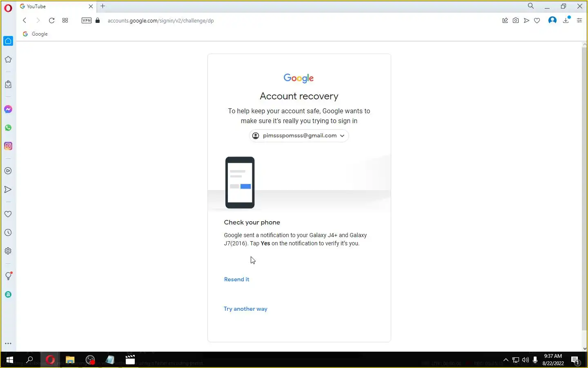The height and width of the screenshot is (368, 588).
Task: Click the Try another way link
Action: pos(245,309)
